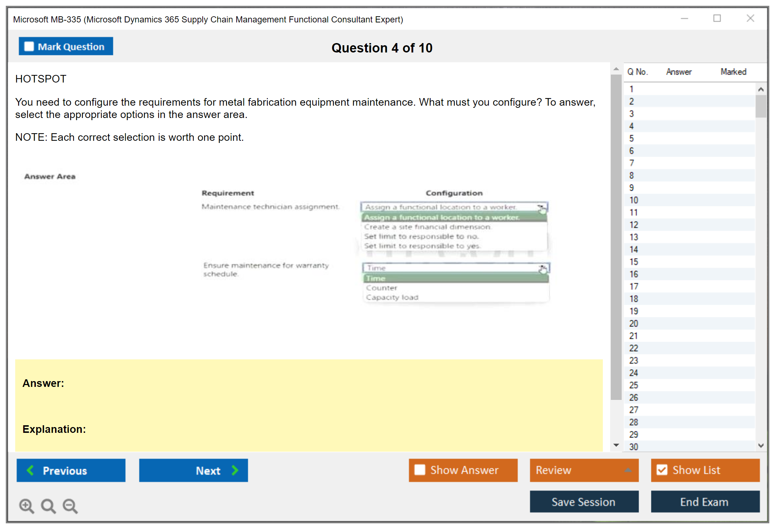Expand the Review dropdown menu

coord(628,470)
